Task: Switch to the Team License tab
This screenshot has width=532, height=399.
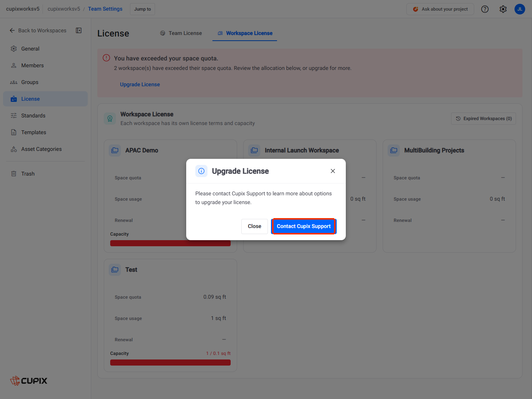Action: 181,33
